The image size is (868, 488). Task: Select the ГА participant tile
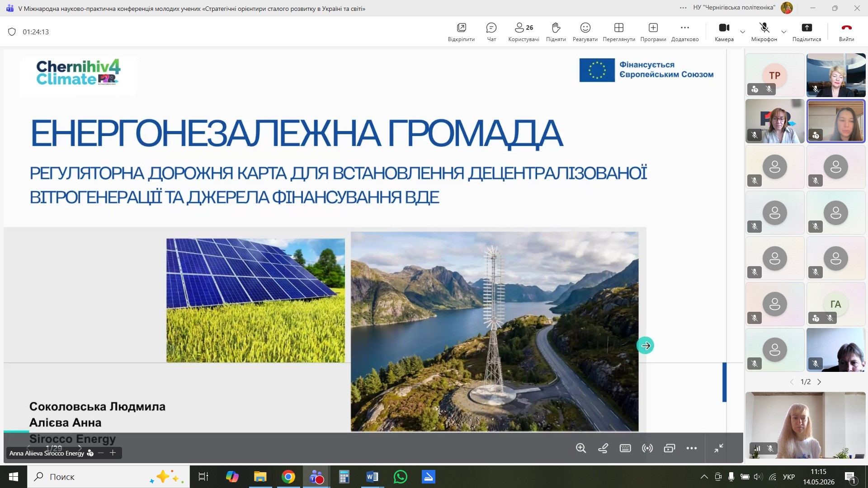[x=836, y=304]
